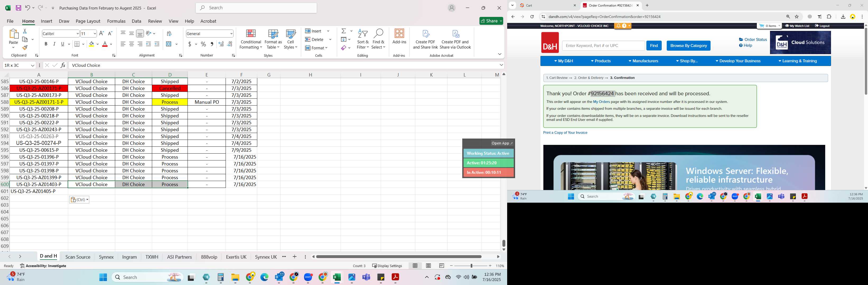Image resolution: width=868 pixels, height=285 pixels.
Task: Click the My Orders link
Action: 601,102
